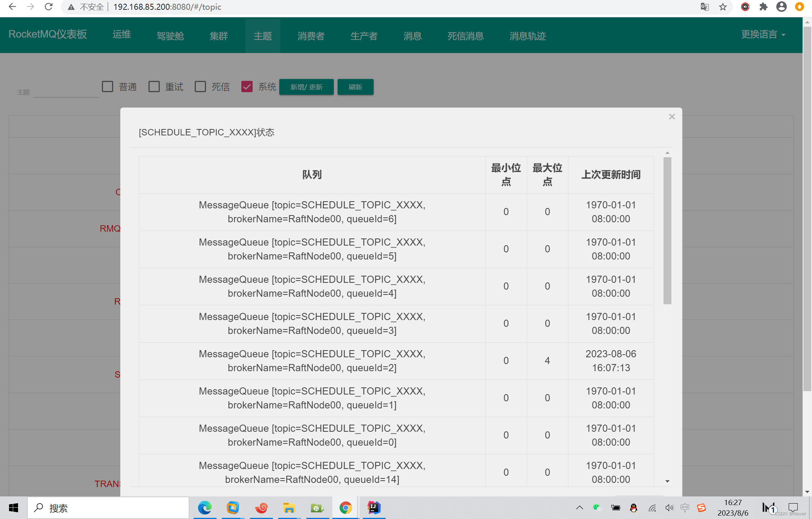
Task: Open the taskbar clock showing 16:27
Action: point(733,508)
